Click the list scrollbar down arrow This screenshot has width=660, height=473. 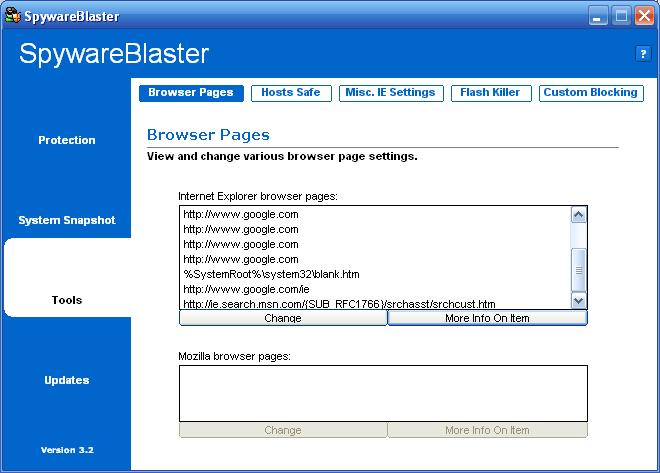pyautogui.click(x=579, y=300)
